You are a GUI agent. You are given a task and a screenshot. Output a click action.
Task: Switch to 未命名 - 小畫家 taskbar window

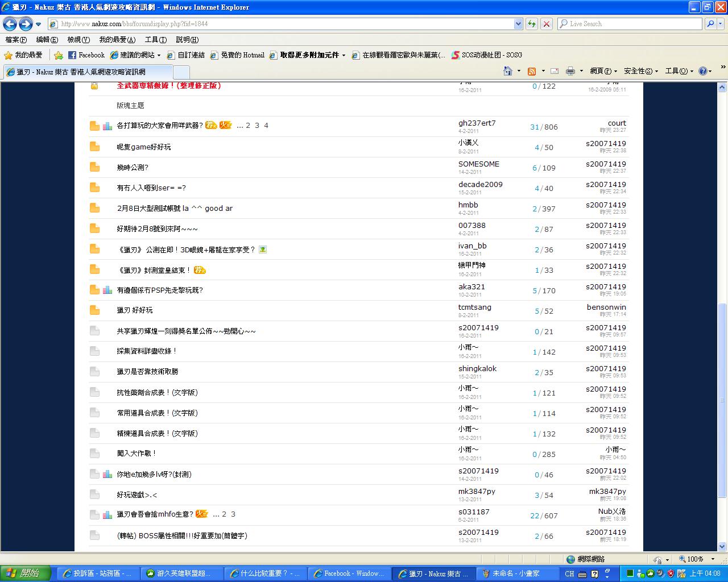click(x=516, y=573)
